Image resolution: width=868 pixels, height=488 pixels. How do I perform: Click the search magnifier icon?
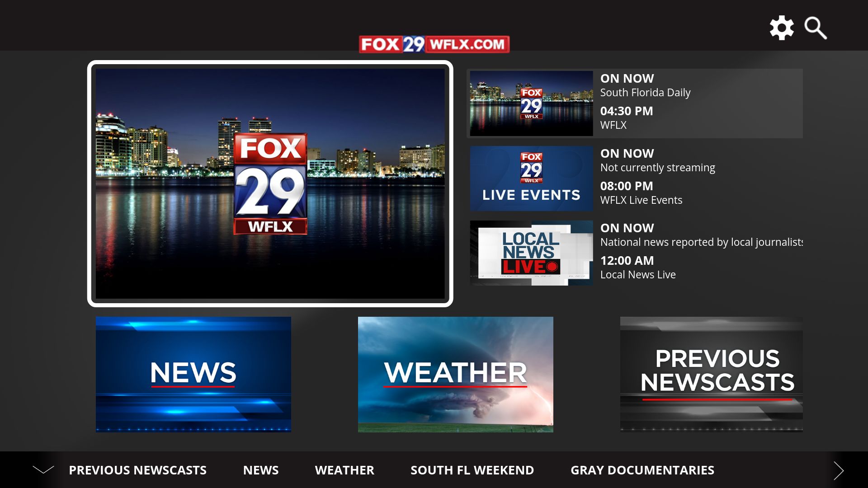pyautogui.click(x=815, y=28)
